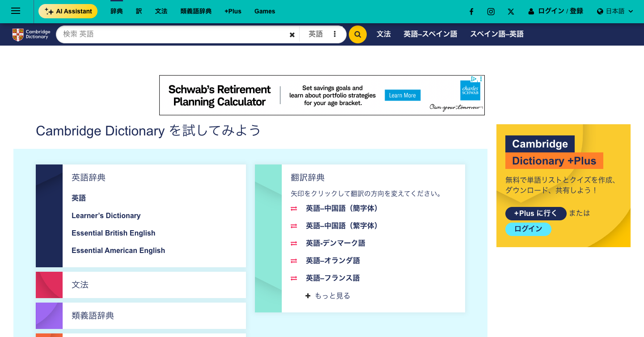Swap direction for 英語–中国語（簡字体）

294,208
